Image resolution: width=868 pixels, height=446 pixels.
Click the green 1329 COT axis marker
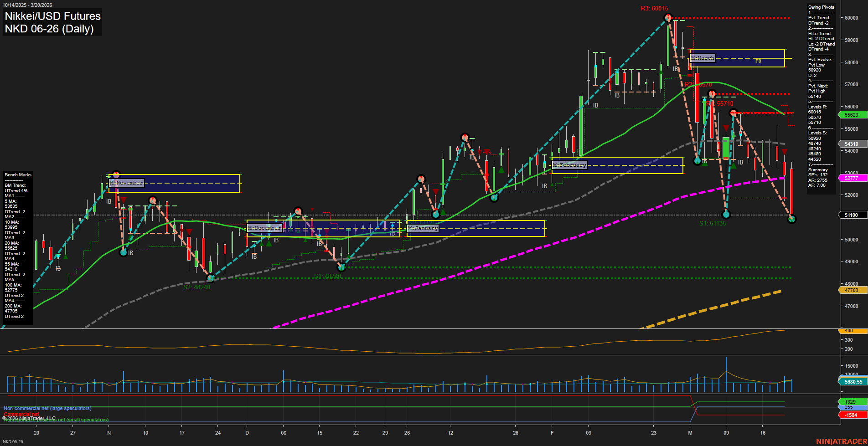pos(851,401)
